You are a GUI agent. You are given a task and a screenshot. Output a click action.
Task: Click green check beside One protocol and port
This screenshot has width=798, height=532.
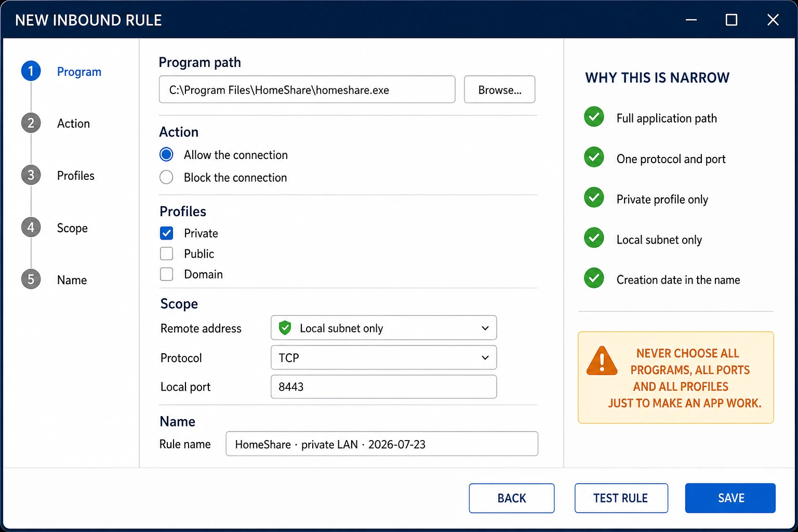pos(594,157)
